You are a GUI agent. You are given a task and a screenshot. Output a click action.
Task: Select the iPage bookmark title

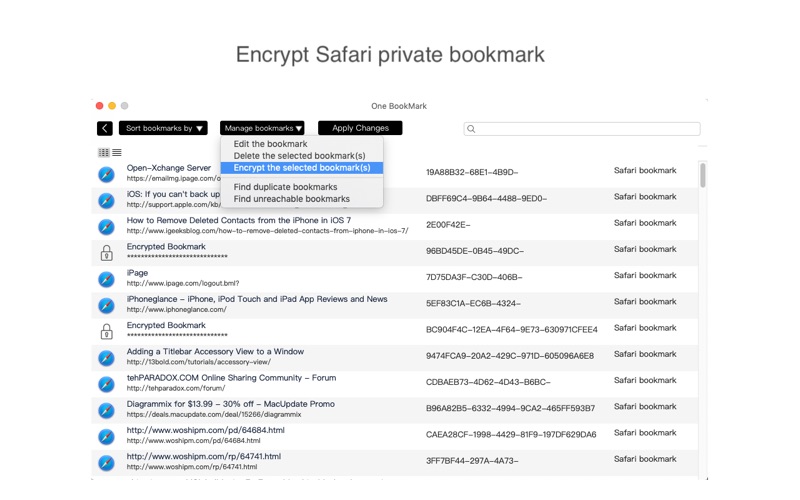[137, 273]
